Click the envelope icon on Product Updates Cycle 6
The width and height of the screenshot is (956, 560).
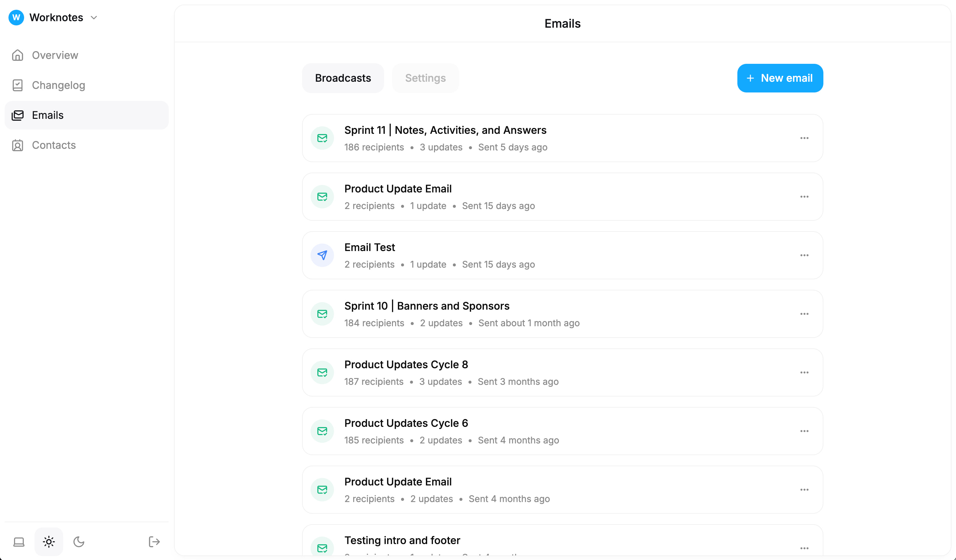pyautogui.click(x=322, y=431)
